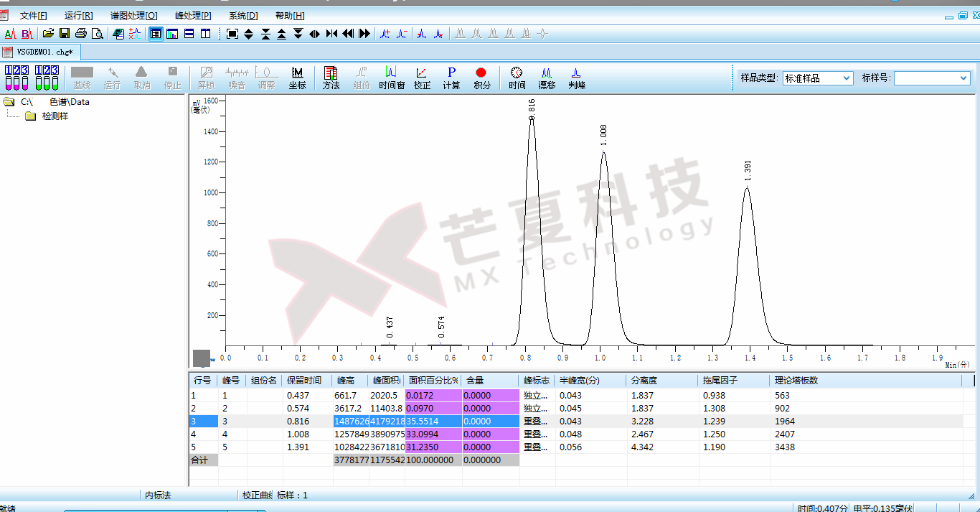The height and width of the screenshot is (512, 980).
Task: Click the grey square below chart axis
Action: tap(202, 358)
